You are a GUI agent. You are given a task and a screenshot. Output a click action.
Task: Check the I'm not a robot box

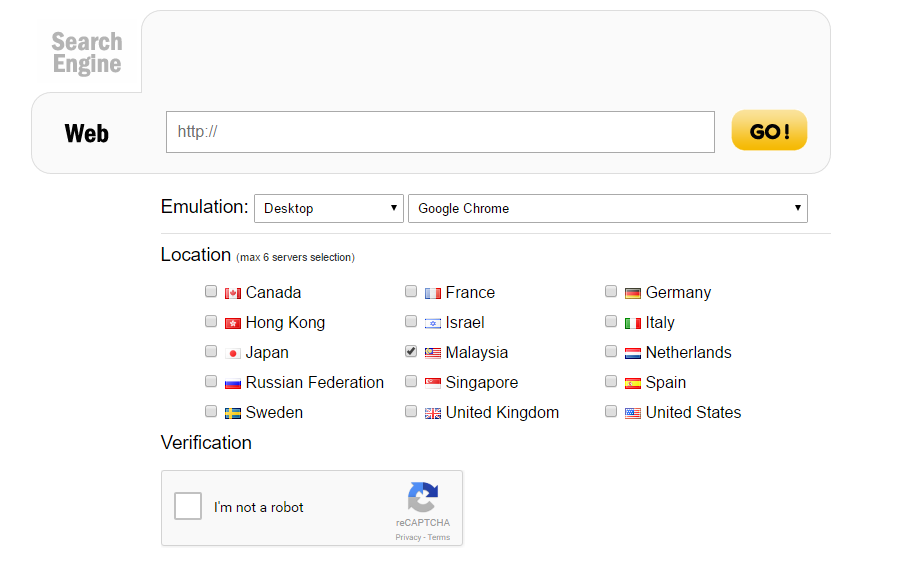(x=188, y=506)
